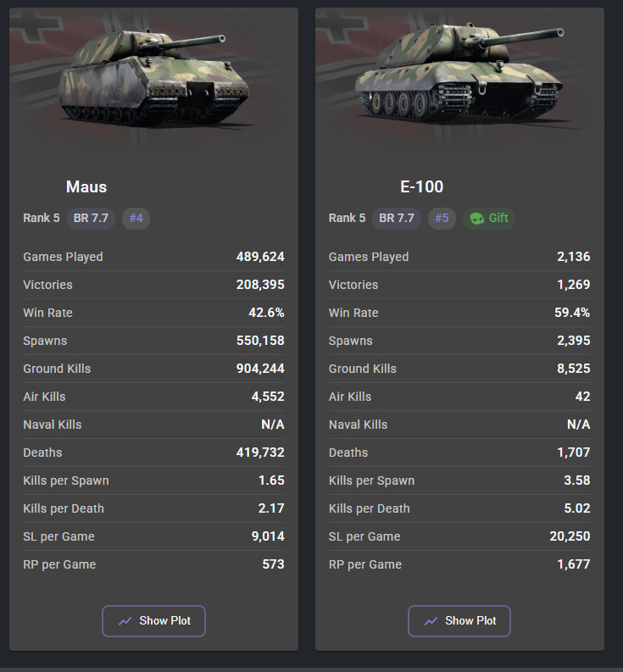This screenshot has width=623, height=672.
Task: Open the E-100 tank image
Action: point(459,81)
